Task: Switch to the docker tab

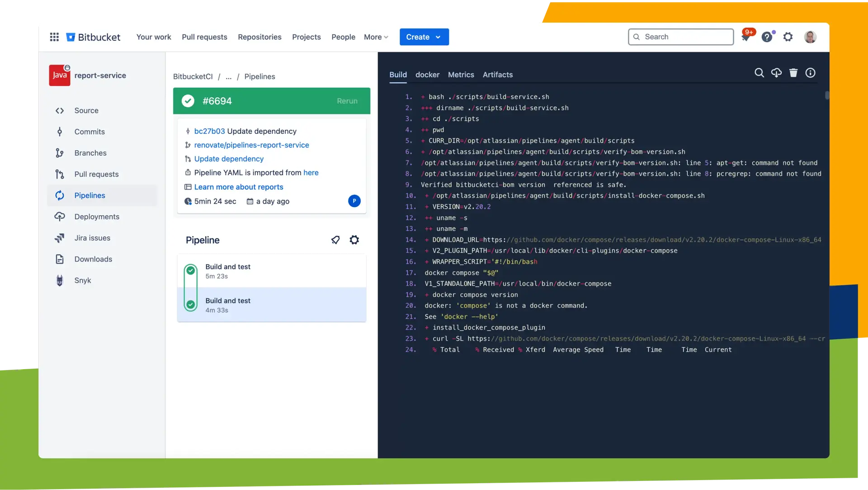Action: pyautogui.click(x=427, y=75)
